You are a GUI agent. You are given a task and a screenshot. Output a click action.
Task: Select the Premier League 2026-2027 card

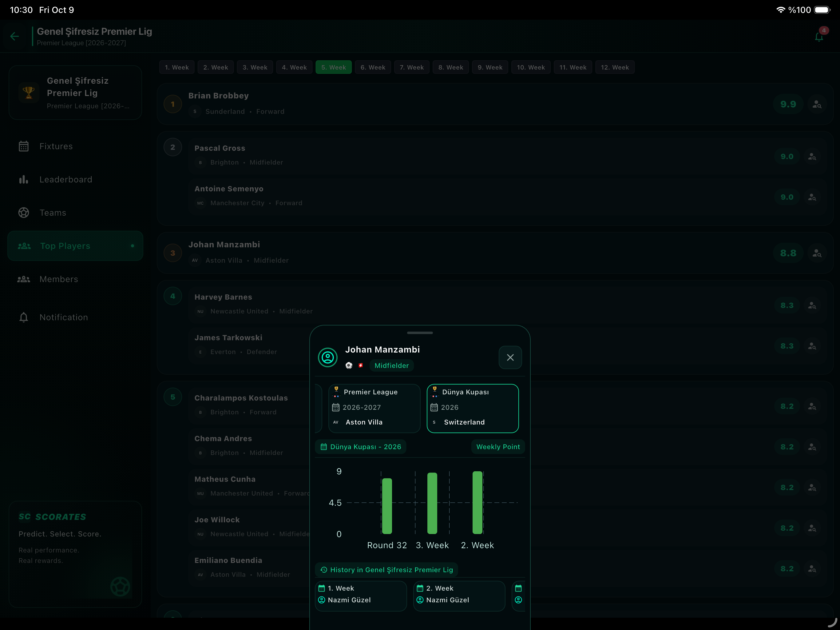tap(374, 408)
